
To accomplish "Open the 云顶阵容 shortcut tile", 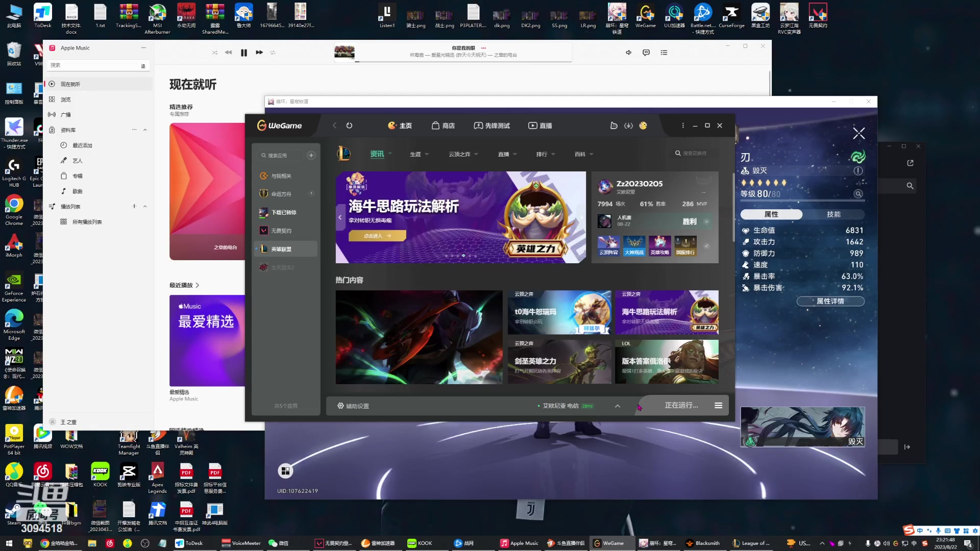I will [x=608, y=246].
